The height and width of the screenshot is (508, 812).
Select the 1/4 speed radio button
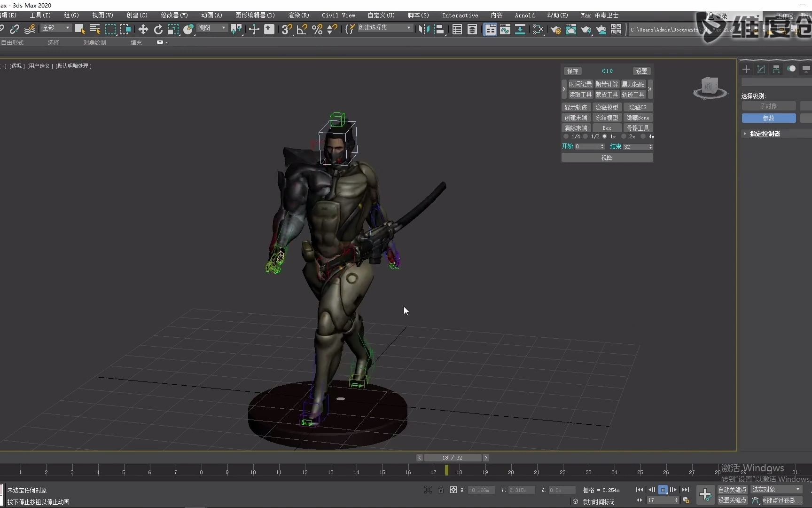[x=566, y=136]
